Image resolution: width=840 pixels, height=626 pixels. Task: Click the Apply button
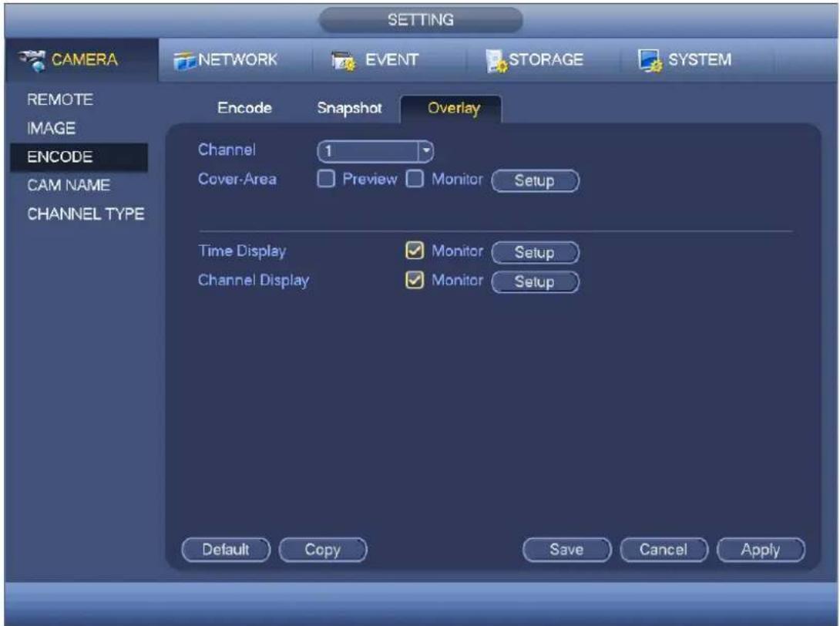761,550
